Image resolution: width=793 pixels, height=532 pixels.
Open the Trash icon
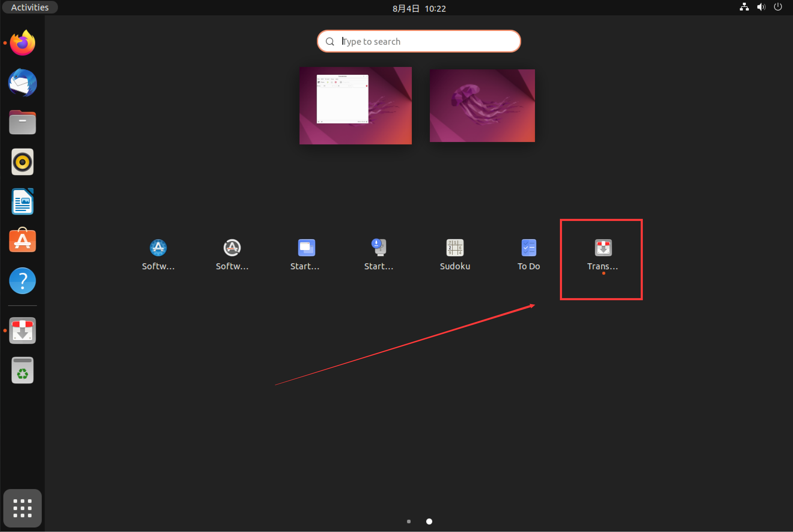(x=23, y=370)
